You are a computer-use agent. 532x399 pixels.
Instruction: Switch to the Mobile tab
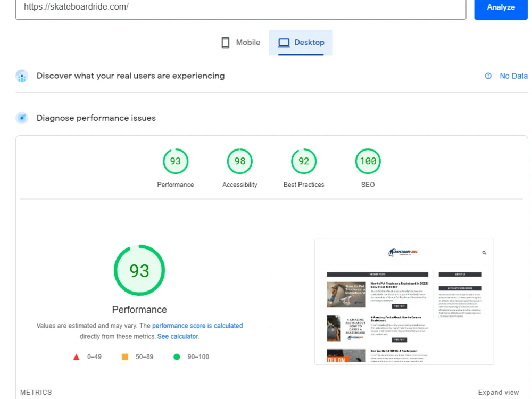pos(241,43)
